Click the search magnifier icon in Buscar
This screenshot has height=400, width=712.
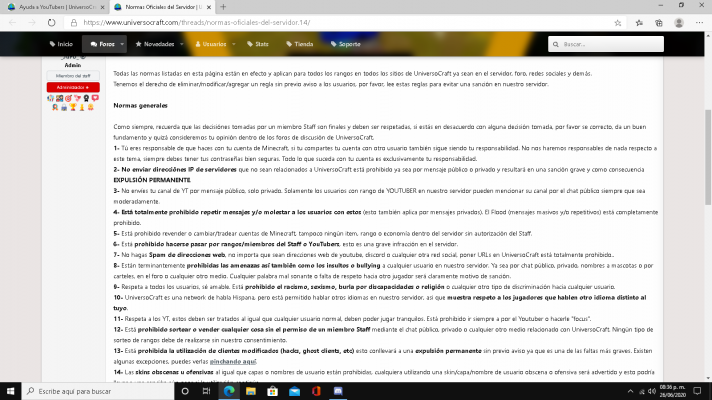[556, 44]
